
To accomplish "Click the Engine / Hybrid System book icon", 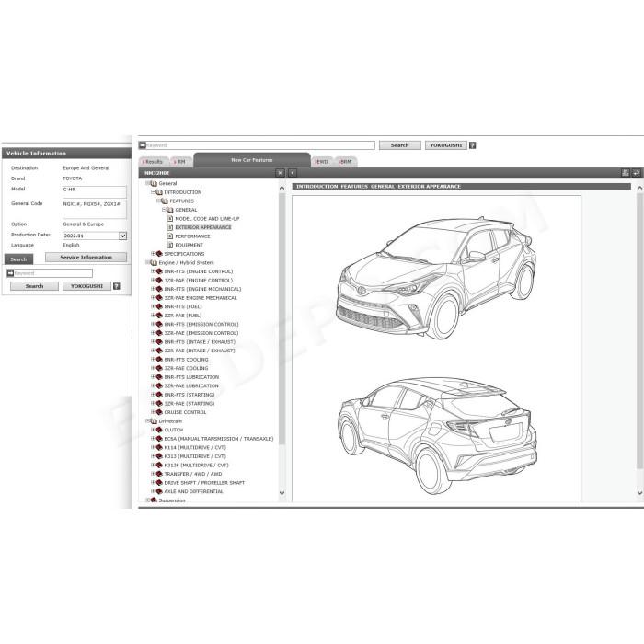I will tap(154, 263).
